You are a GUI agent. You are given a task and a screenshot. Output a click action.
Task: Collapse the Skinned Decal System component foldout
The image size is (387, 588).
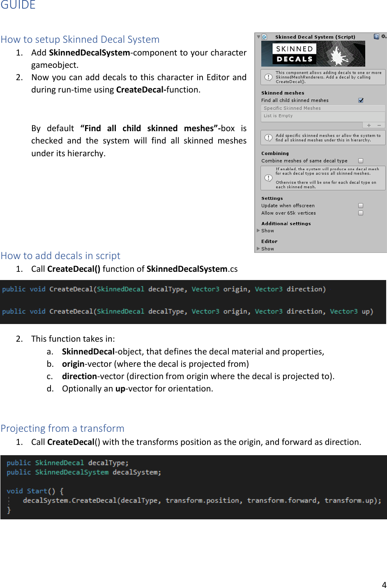coord(258,36)
